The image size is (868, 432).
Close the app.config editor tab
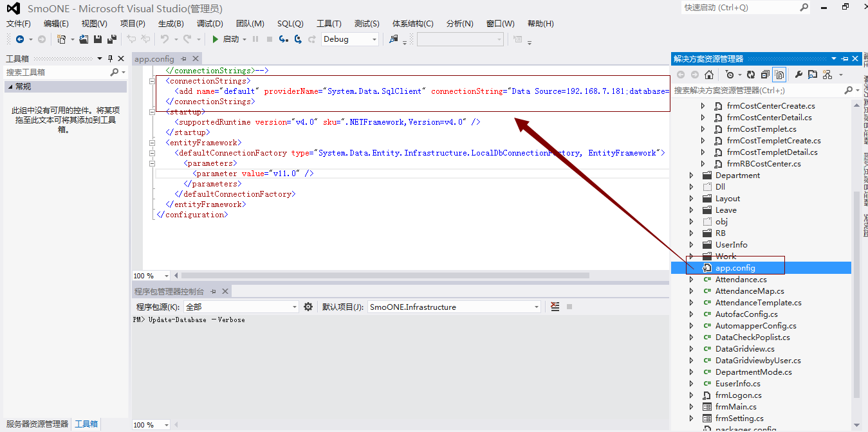[x=196, y=59]
